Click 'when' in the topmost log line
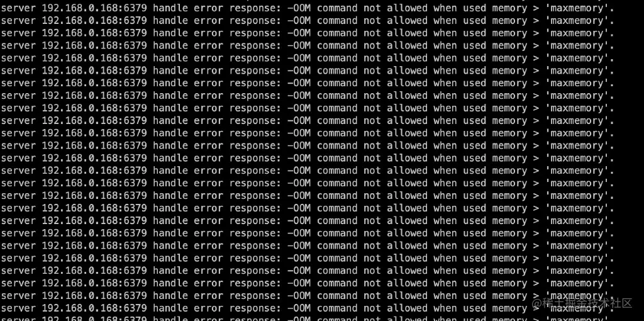The width and height of the screenshot is (644, 321). click(445, 8)
